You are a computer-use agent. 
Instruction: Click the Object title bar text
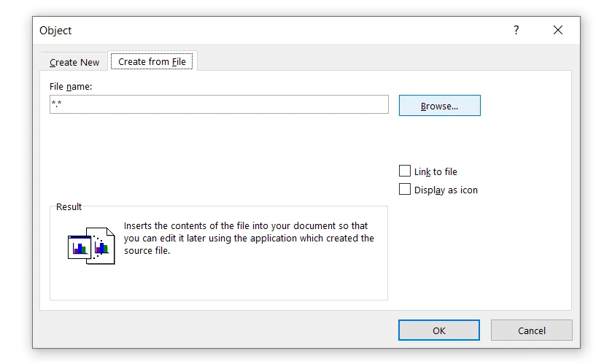tap(55, 31)
